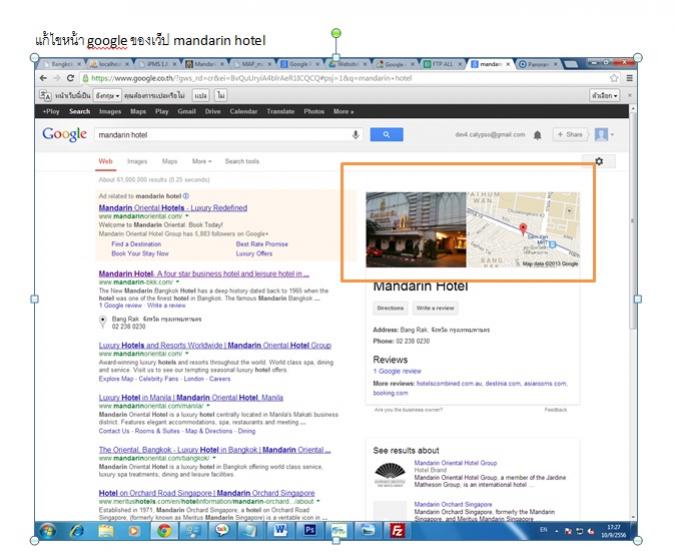Open 'Hotel on Orchard Road Singapore' result link
The width and height of the screenshot is (675, 560).
(x=207, y=493)
